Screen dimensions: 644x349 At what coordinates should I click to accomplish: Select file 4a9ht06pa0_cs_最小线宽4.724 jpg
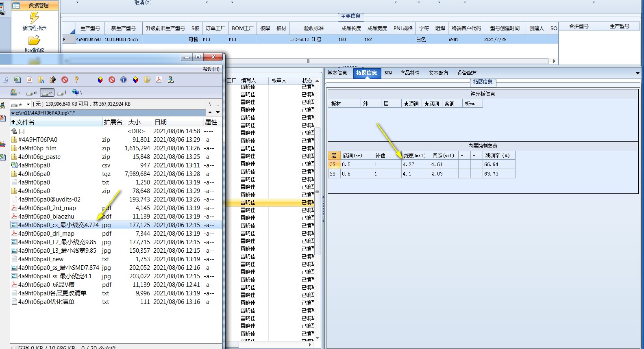point(116,225)
